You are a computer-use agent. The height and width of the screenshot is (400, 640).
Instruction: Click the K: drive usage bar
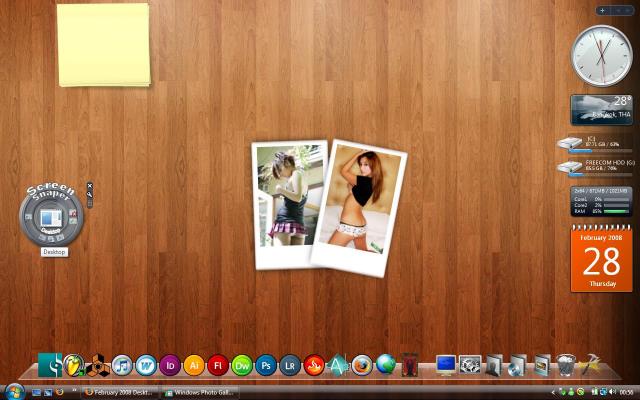point(600,151)
